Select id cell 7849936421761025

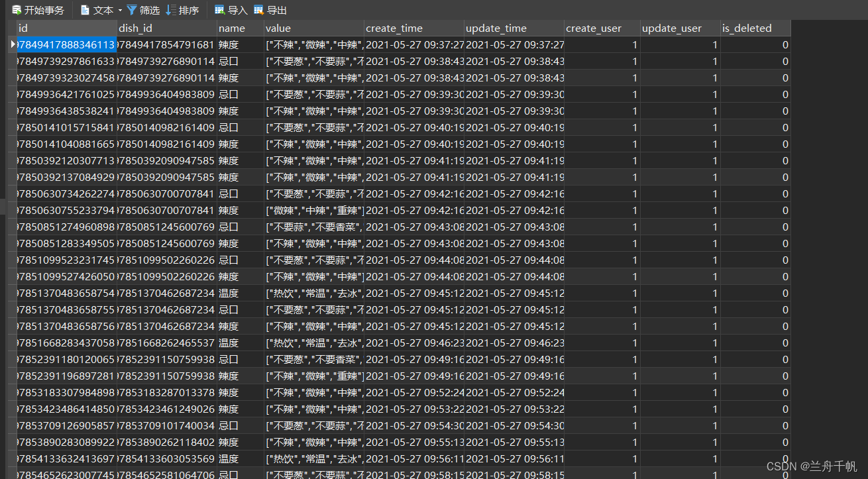(67, 94)
